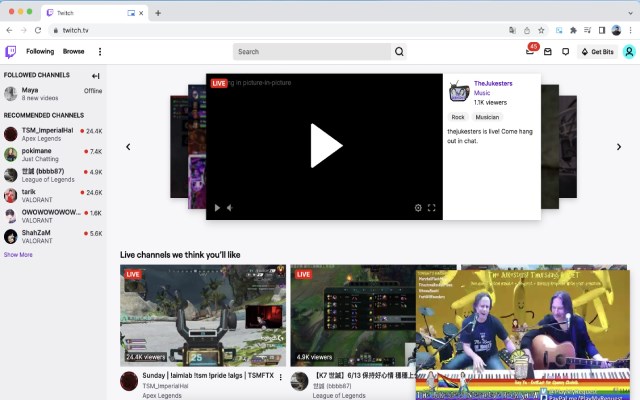Open the inbox envelope icon
640x400 pixels.
click(x=548, y=52)
